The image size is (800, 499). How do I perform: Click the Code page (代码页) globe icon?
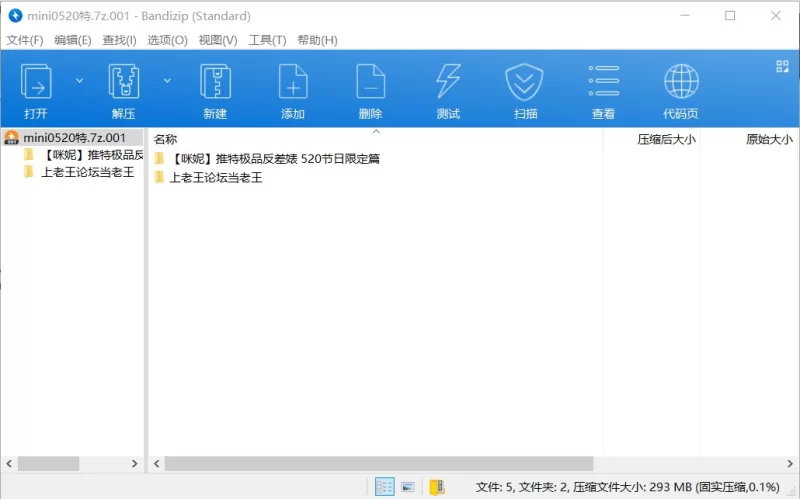pos(681,81)
